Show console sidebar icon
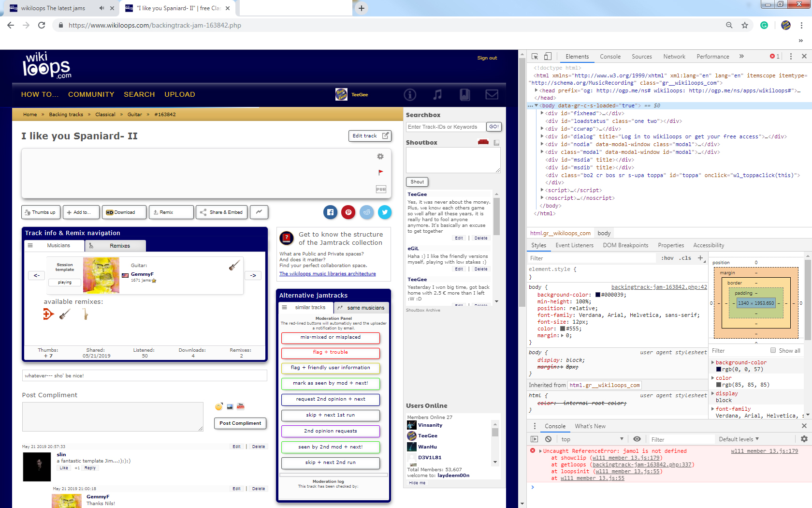Screen dimensions: 812x508 click(534, 439)
